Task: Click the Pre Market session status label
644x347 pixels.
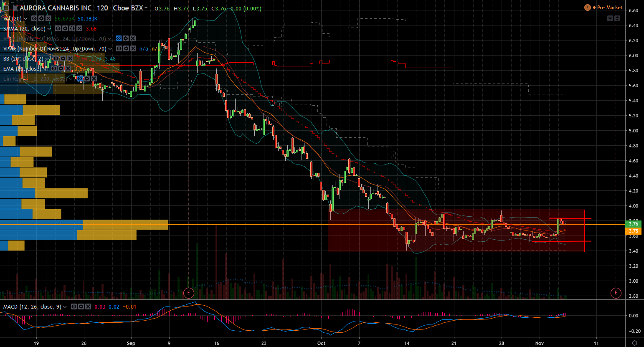Action: [x=610, y=8]
